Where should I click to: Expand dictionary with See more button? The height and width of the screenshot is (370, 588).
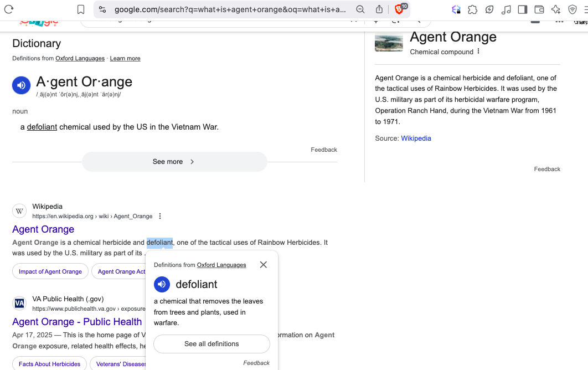[175, 162]
